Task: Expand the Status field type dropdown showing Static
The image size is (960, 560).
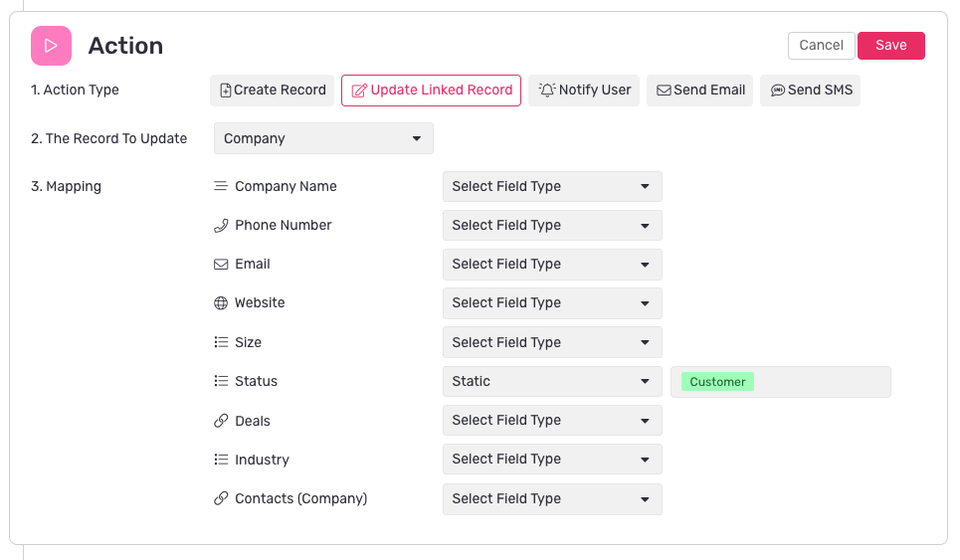Action: pyautogui.click(x=552, y=381)
